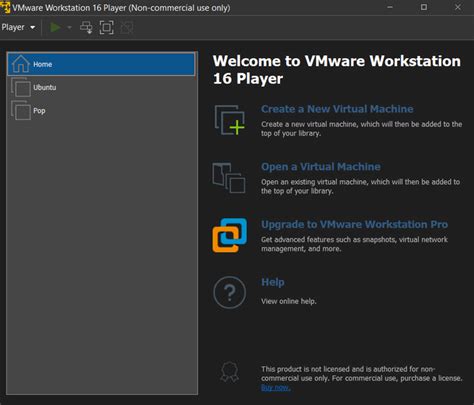Open the Player menu
Image resolution: width=474 pixels, height=405 pixels.
tap(13, 27)
